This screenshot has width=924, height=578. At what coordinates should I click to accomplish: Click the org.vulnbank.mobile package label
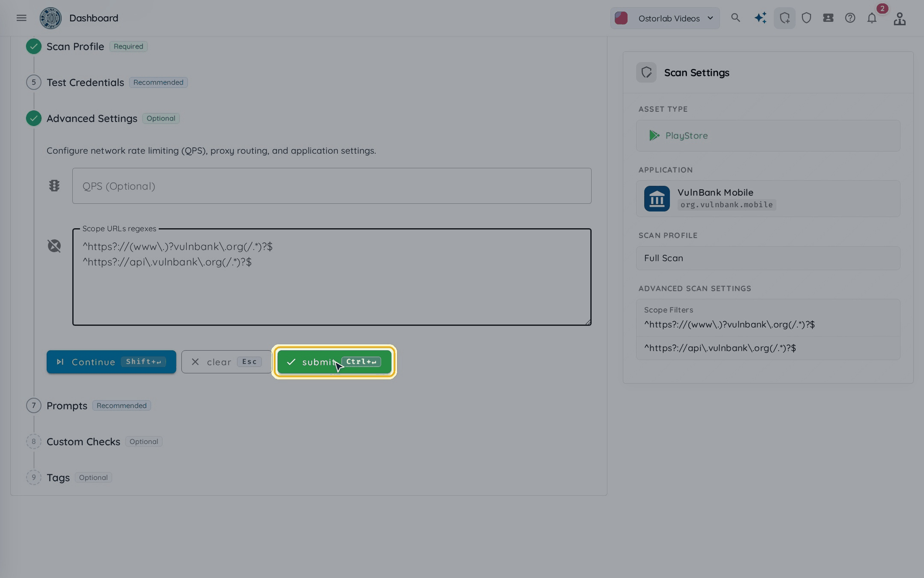[727, 205]
